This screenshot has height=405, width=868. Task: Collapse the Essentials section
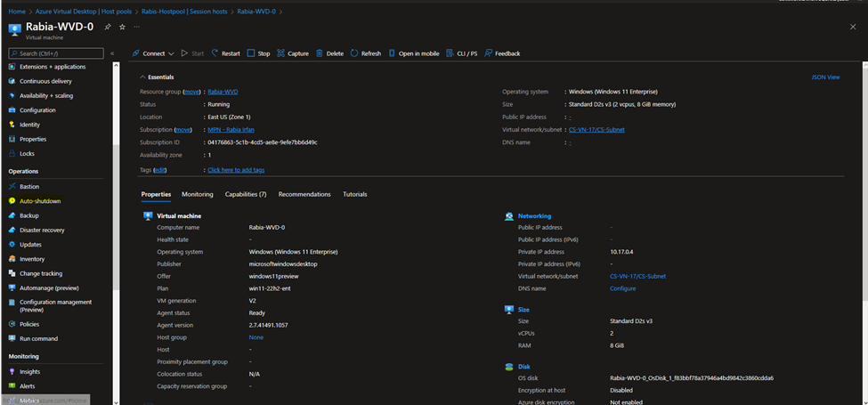click(157, 77)
